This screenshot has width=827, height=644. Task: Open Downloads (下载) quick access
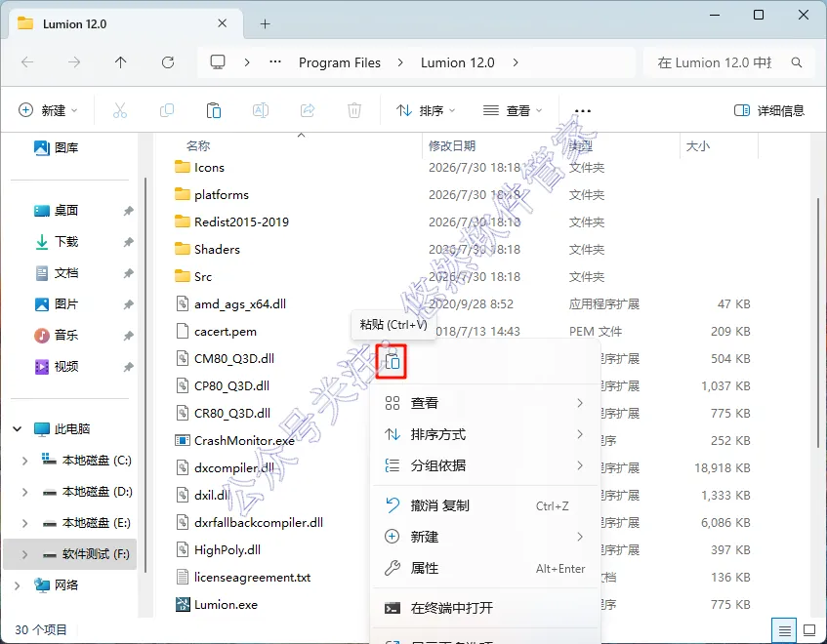click(x=56, y=241)
